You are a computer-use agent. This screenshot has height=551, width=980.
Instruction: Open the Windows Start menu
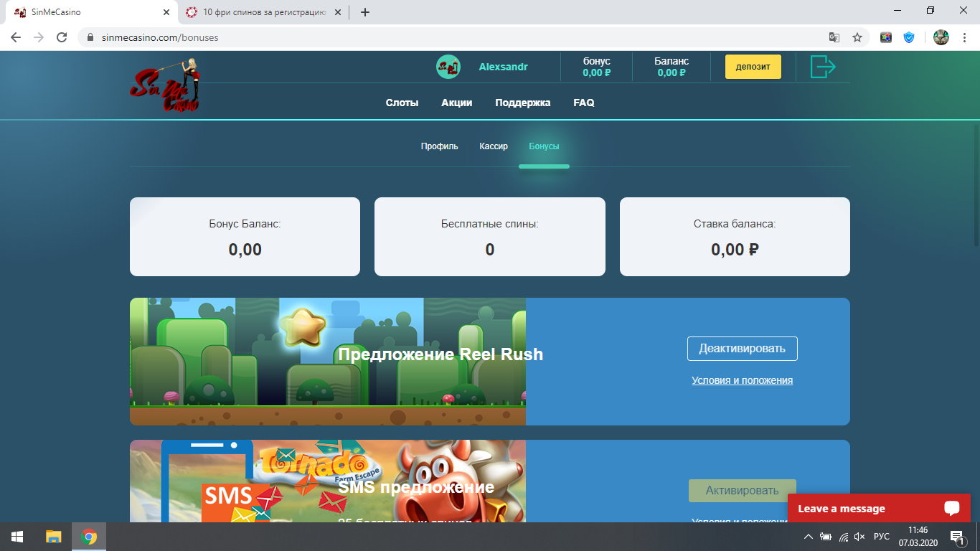[17, 537]
